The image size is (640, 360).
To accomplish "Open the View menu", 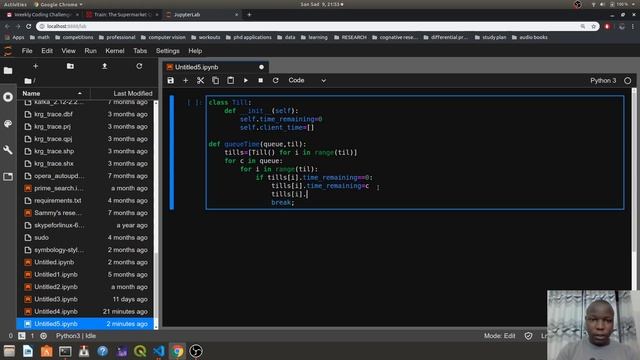I will [x=68, y=51].
